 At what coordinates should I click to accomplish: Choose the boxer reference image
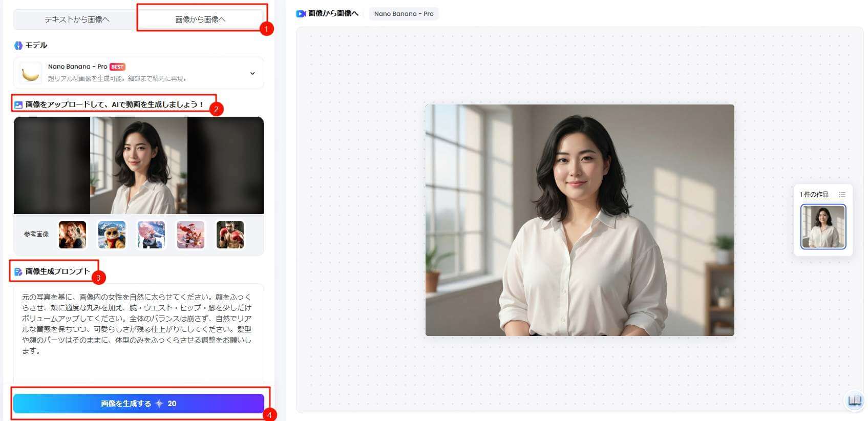(x=230, y=235)
